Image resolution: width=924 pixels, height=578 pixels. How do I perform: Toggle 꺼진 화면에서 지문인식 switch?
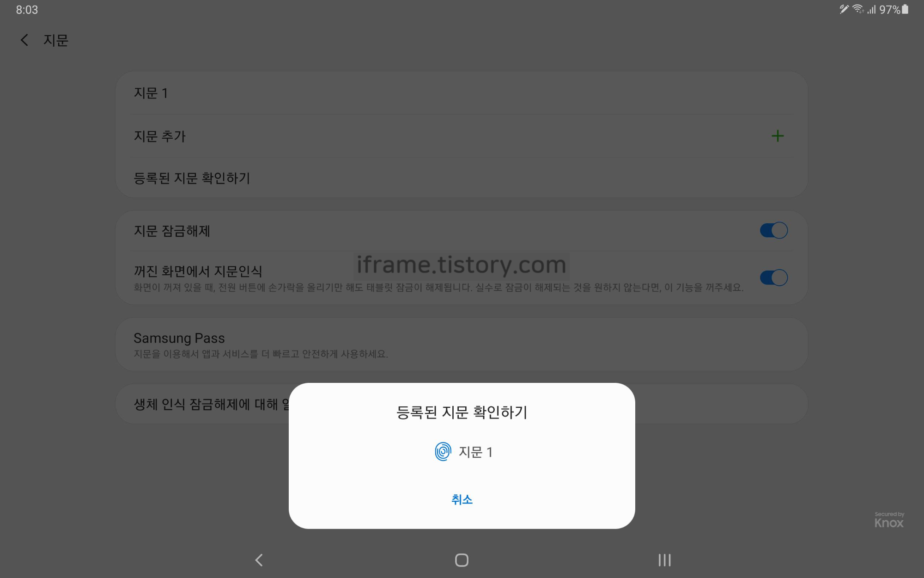pos(774,277)
